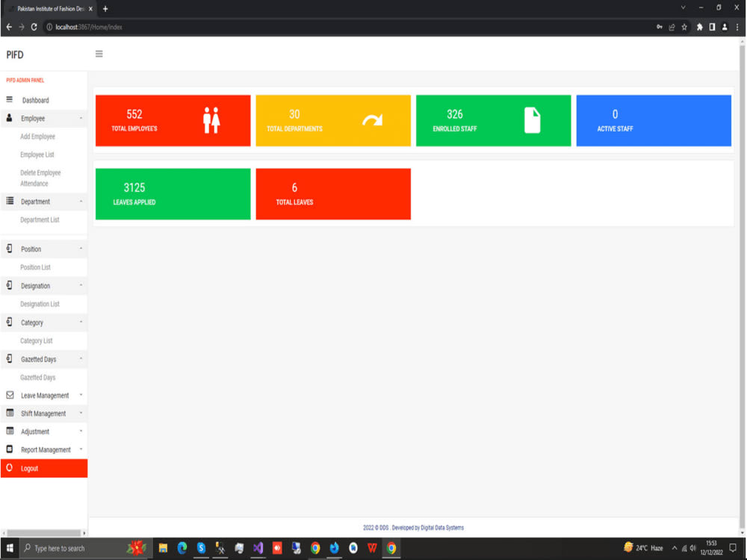Collapse the Position menu arrow

pyautogui.click(x=81, y=249)
